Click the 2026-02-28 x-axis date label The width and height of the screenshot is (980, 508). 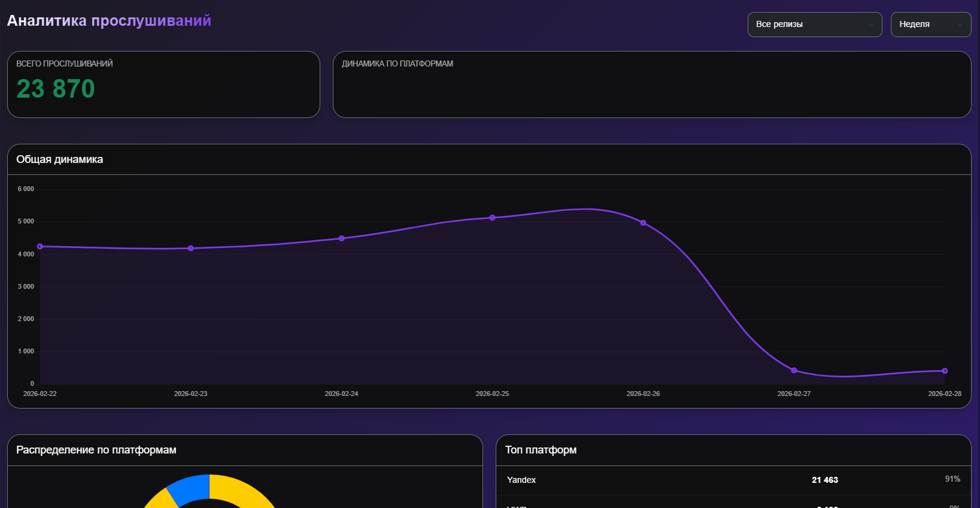[945, 394]
